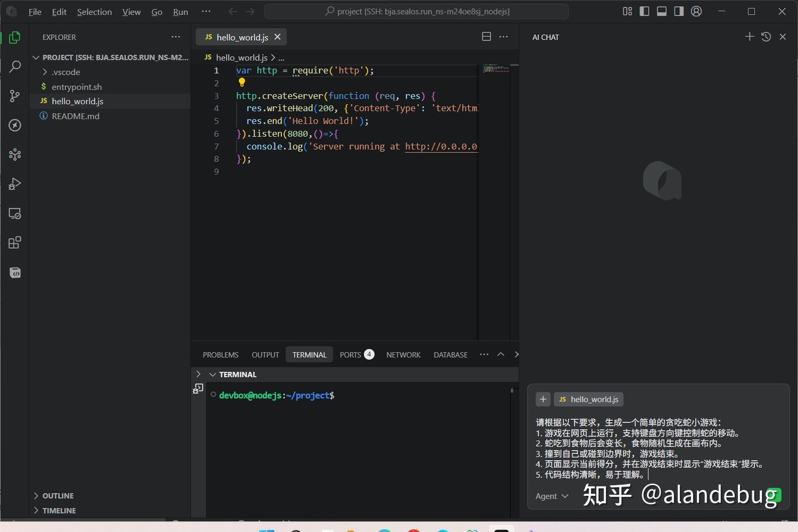The width and height of the screenshot is (798, 532).
Task: Start a new AI Chat with the plus icon
Action: (x=749, y=37)
